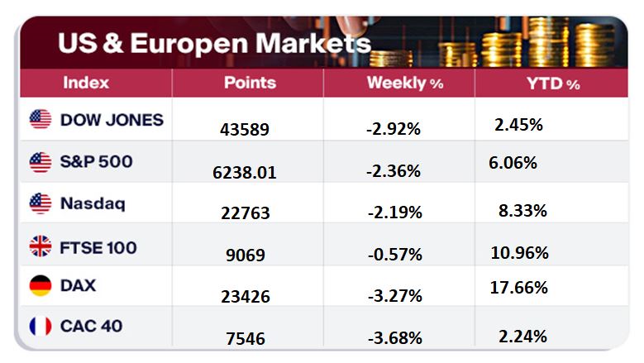The image size is (644, 363).
Task: Select the S&P 500 points value 6238.01
Action: click(x=243, y=172)
